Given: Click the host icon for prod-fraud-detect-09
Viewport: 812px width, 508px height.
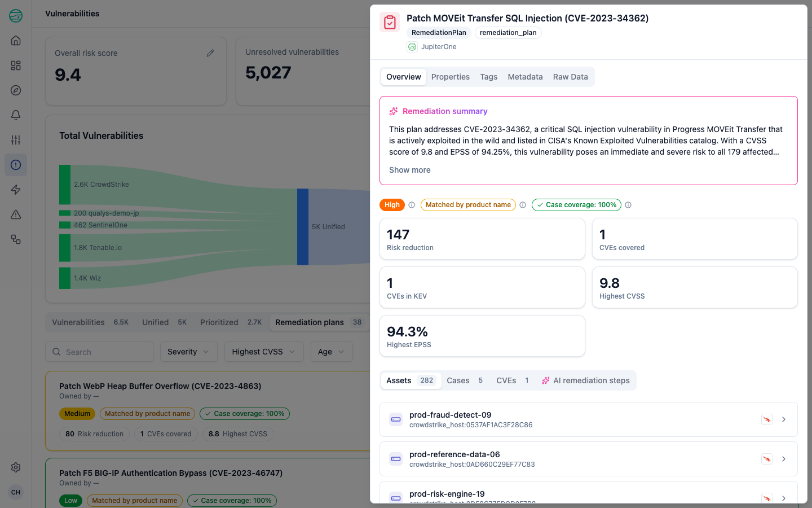Looking at the screenshot, I should click(x=396, y=419).
